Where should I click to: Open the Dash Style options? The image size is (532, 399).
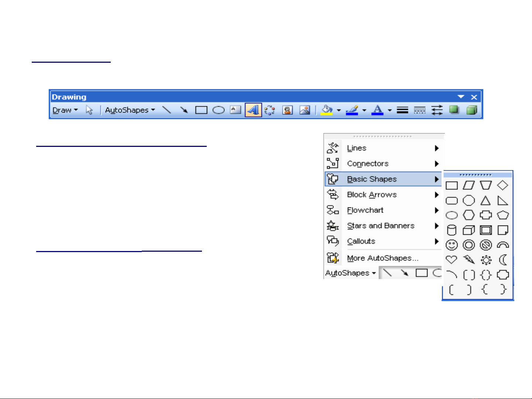tap(420, 110)
